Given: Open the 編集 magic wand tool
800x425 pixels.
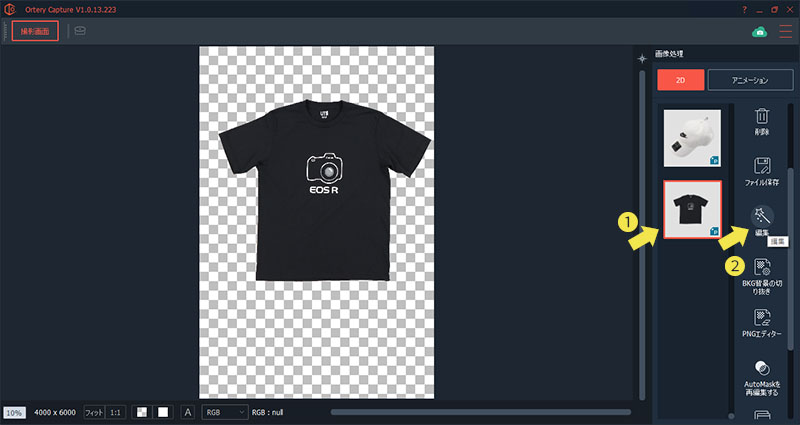Looking at the screenshot, I should pyautogui.click(x=762, y=215).
